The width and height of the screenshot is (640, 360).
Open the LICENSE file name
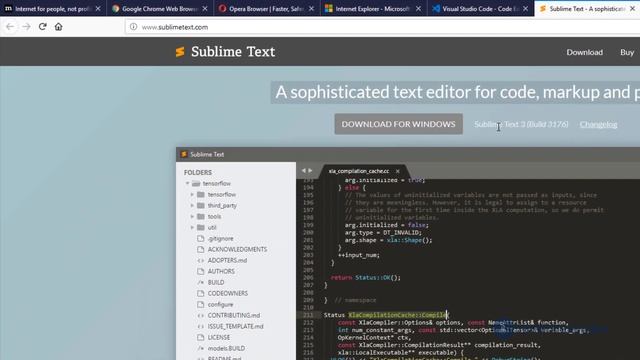click(x=219, y=338)
